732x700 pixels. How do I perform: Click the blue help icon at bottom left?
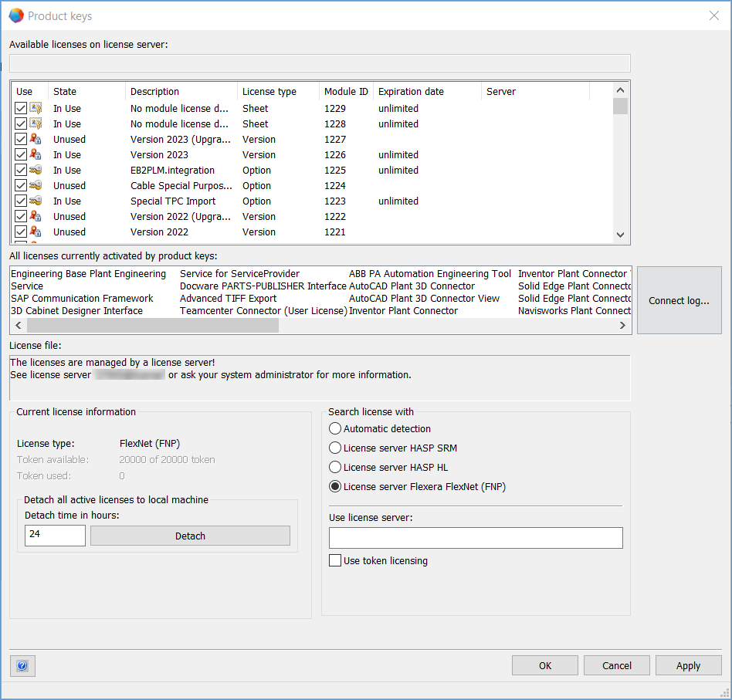22,665
